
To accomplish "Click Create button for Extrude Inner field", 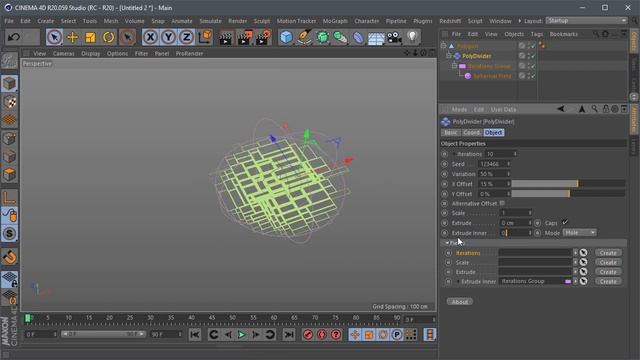I will tap(608, 281).
